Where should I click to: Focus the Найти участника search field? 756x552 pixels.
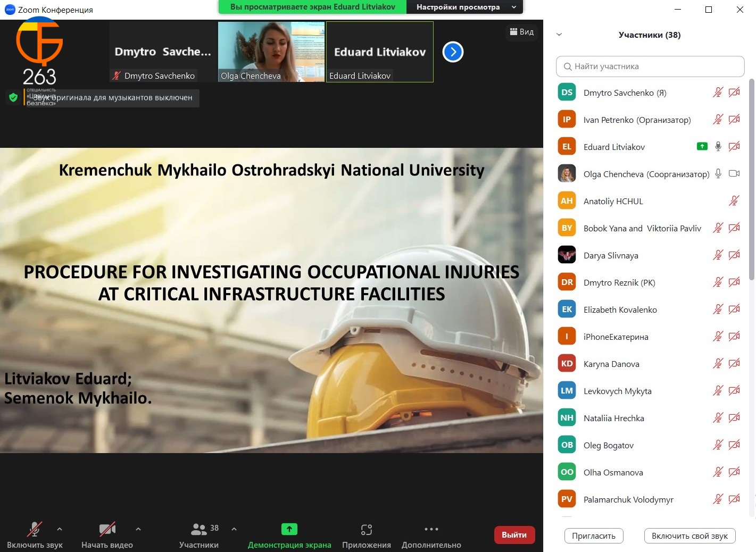(650, 66)
